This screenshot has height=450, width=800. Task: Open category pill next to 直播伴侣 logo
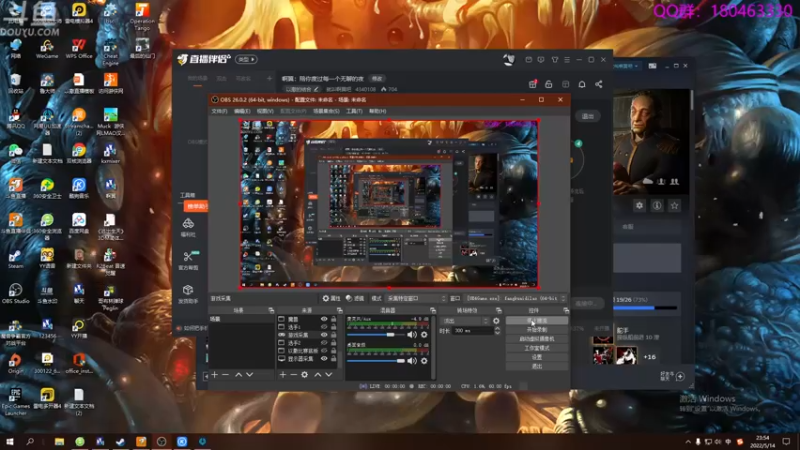click(246, 59)
